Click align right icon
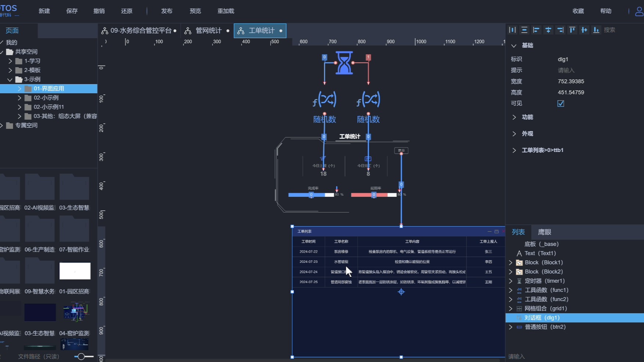644x362 pixels. click(560, 30)
